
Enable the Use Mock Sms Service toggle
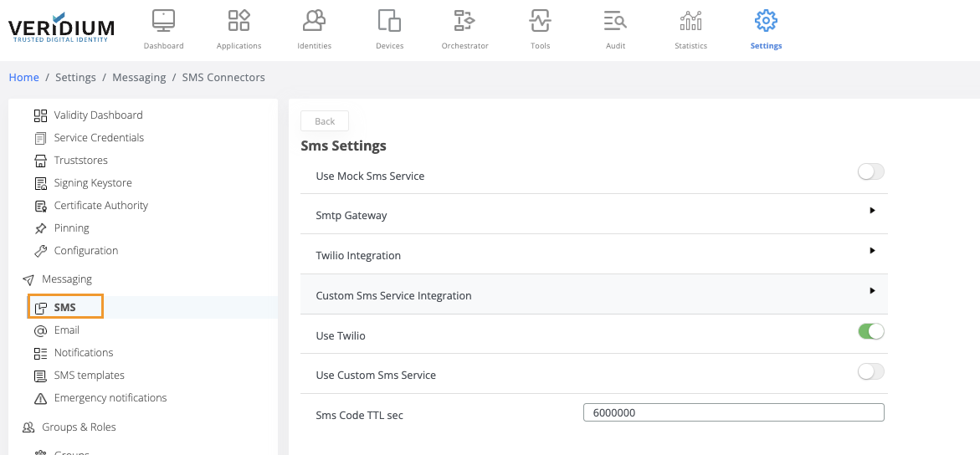(870, 172)
